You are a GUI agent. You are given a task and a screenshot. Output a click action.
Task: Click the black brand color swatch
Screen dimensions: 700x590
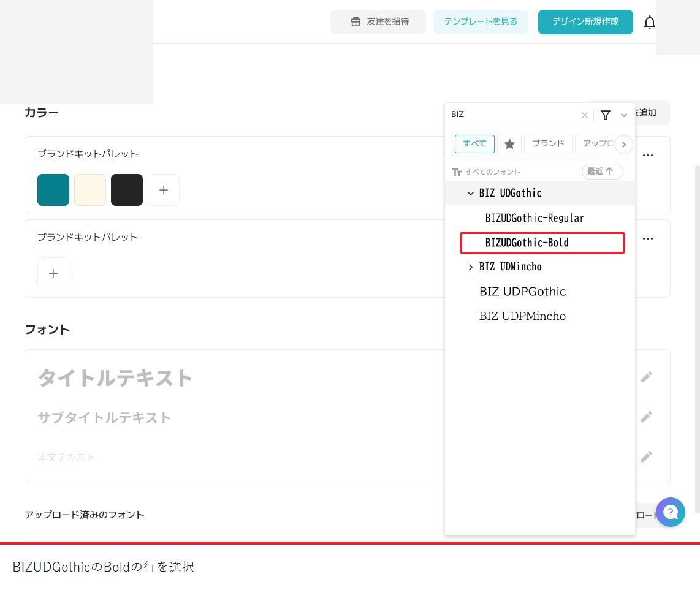[127, 190]
